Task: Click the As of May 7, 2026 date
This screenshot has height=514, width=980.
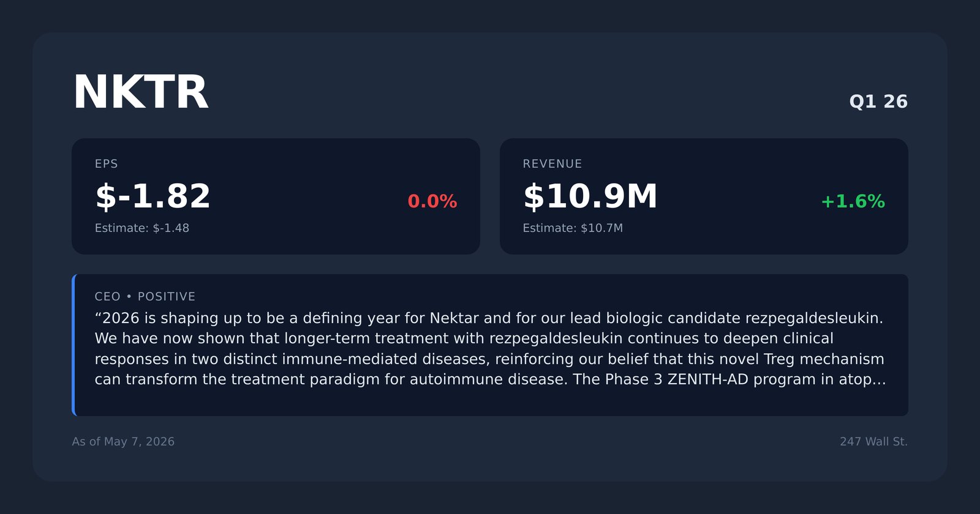Action: pyautogui.click(x=123, y=442)
